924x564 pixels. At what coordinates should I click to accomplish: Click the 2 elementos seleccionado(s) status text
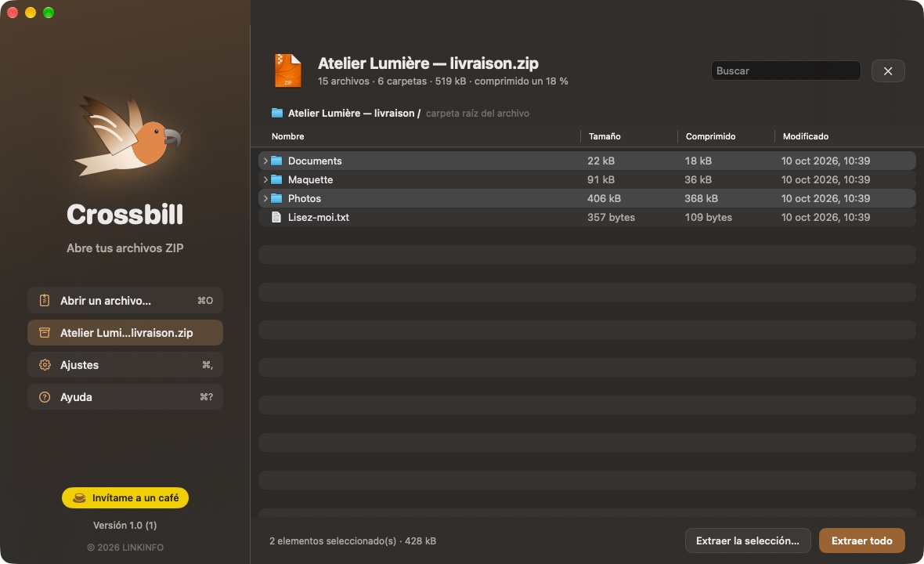point(352,540)
